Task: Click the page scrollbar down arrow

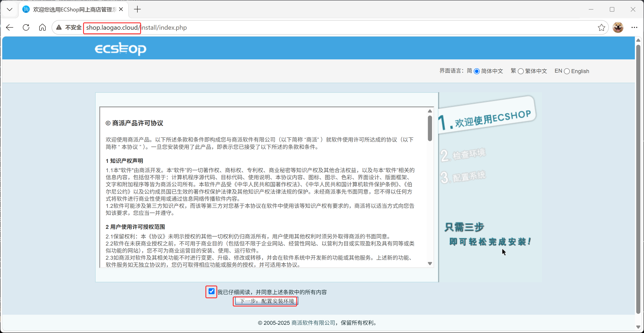Action: pos(638,327)
